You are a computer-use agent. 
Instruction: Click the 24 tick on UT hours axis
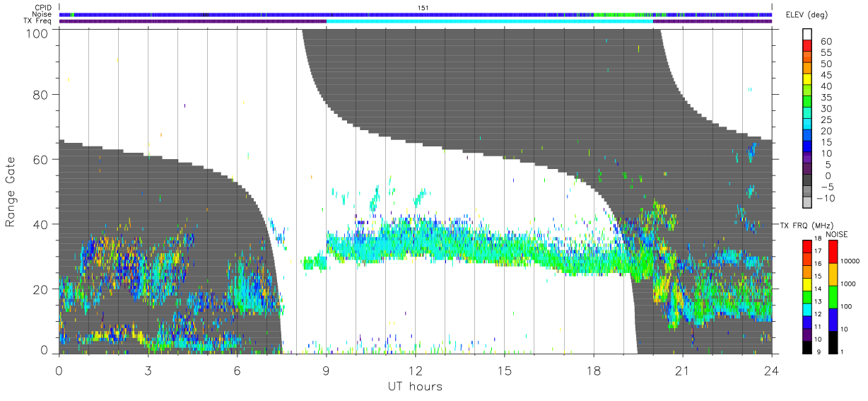772,370
